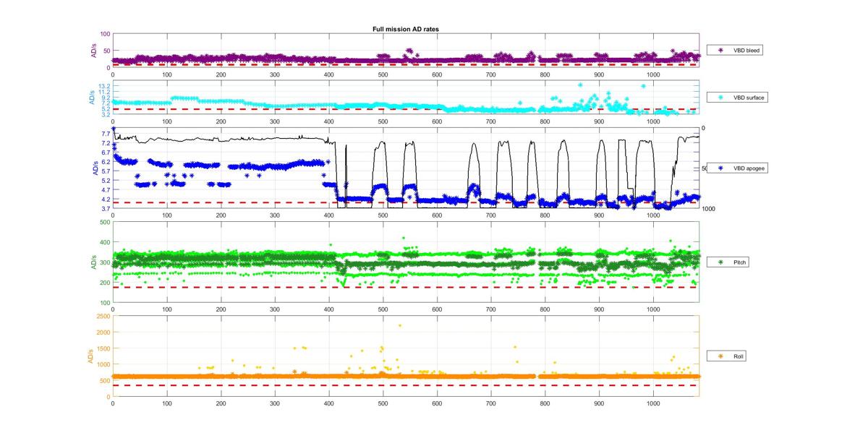Click the 2000 tick on Roll axis

(x=103, y=333)
